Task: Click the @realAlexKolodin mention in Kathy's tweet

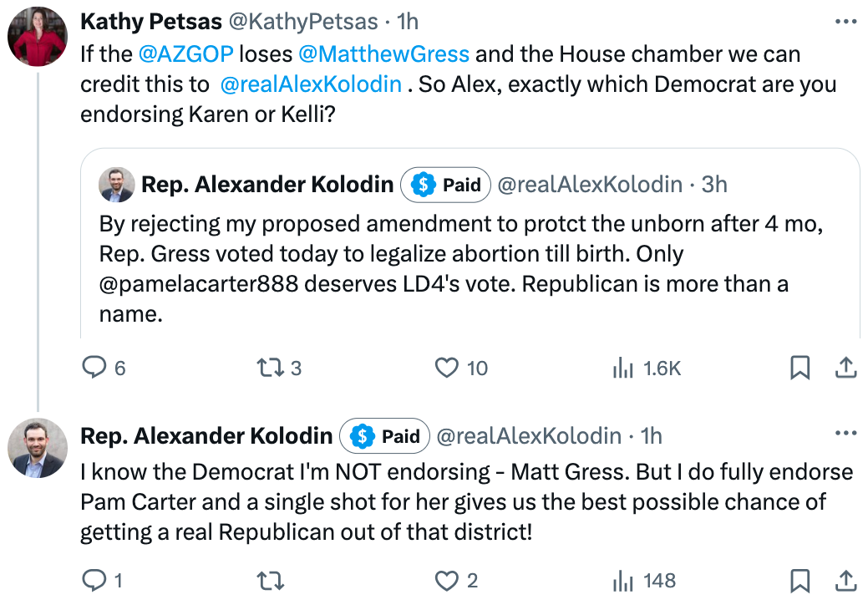Action: (x=311, y=84)
